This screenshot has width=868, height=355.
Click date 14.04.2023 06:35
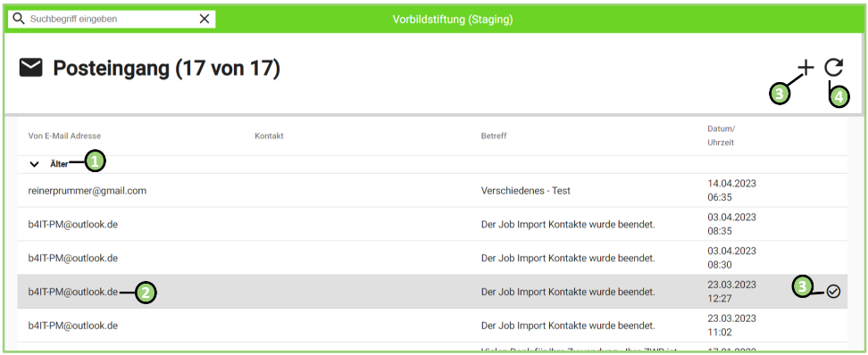(732, 191)
